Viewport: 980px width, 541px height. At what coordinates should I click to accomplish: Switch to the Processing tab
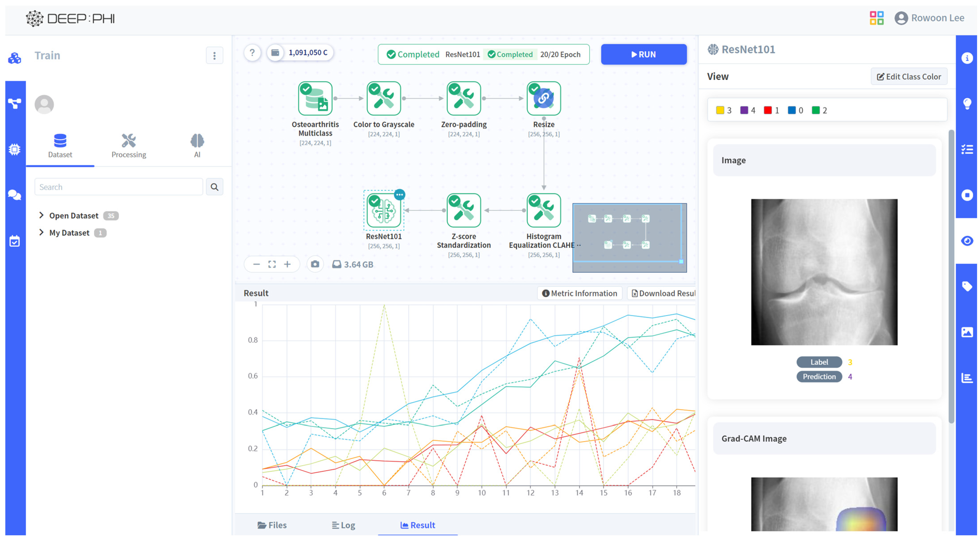click(x=129, y=146)
